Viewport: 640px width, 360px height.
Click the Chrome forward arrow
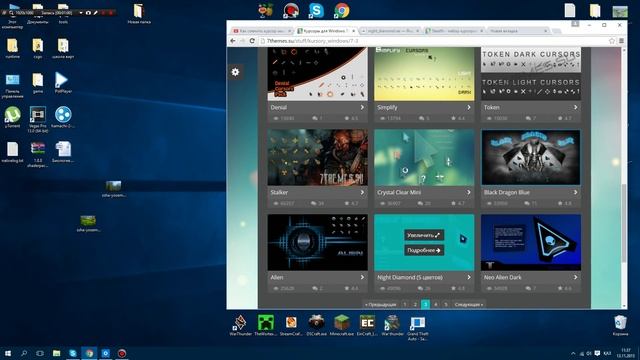coord(242,41)
